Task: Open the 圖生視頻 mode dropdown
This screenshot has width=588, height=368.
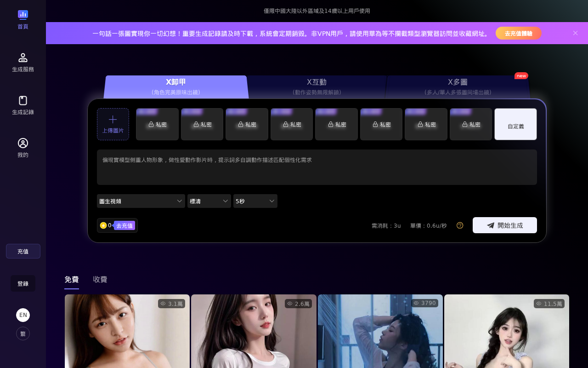Action: point(141,201)
